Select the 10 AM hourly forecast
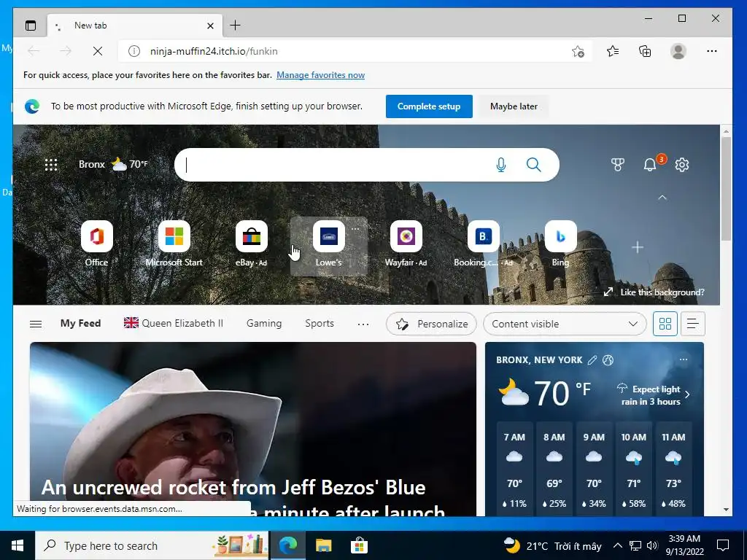The height and width of the screenshot is (560, 747). 634,469
